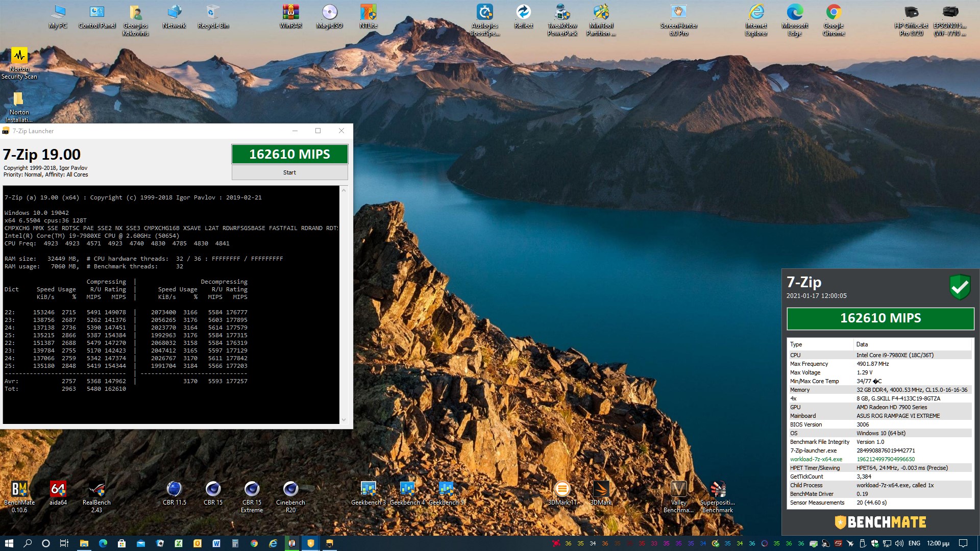Viewport: 980px width, 551px height.
Task: Click the workload-7z-x64.exe row in BenchMate
Action: tap(880, 459)
